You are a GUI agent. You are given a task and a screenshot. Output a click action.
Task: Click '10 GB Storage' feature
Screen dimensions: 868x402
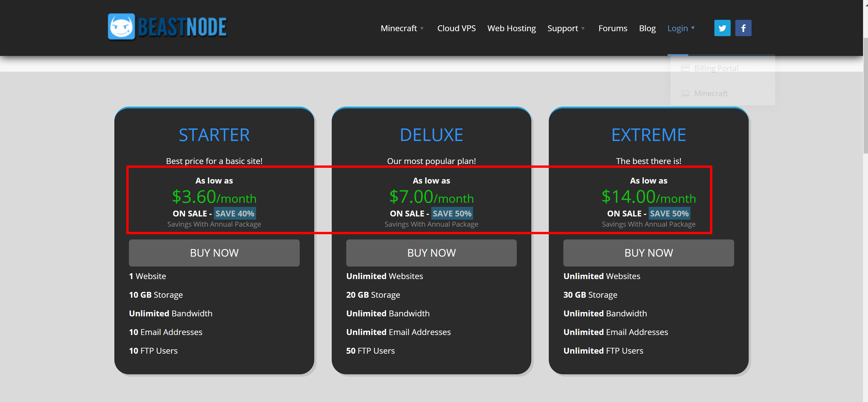coord(156,295)
